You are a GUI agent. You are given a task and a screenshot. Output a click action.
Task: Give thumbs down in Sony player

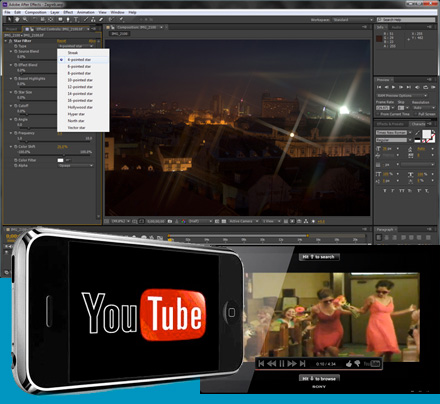coord(357,364)
